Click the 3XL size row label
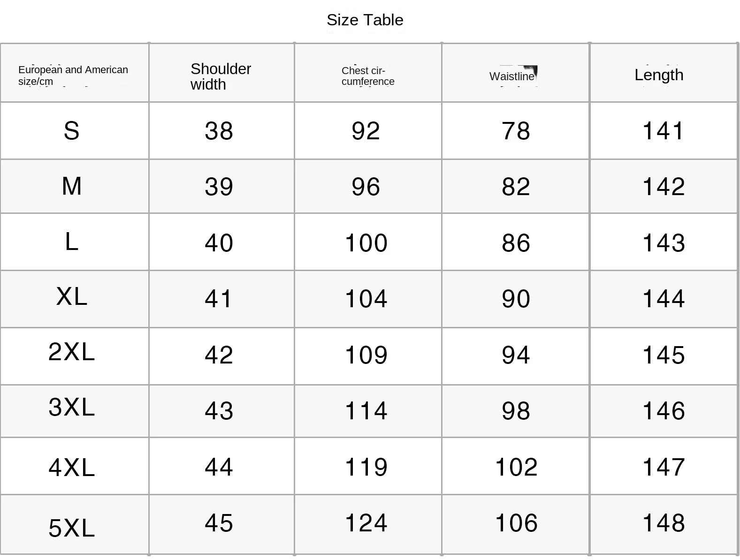This screenshot has width=740, height=560. (71, 407)
